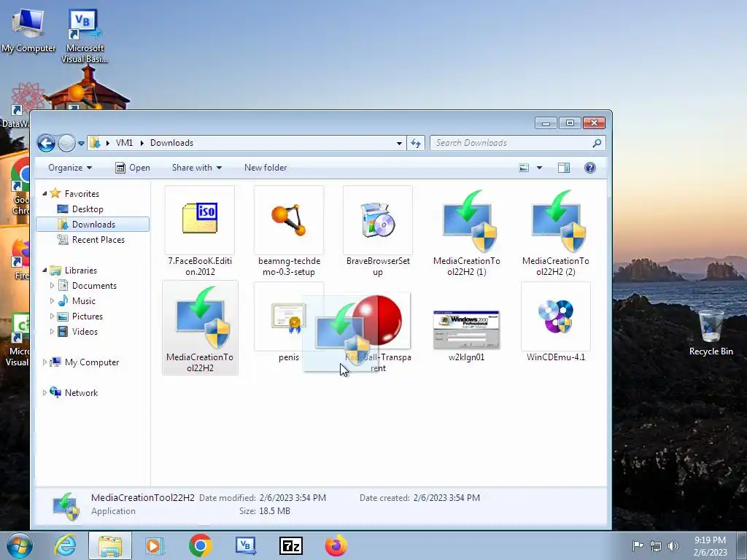
Task: Open the Pictures library
Action: [x=88, y=316]
